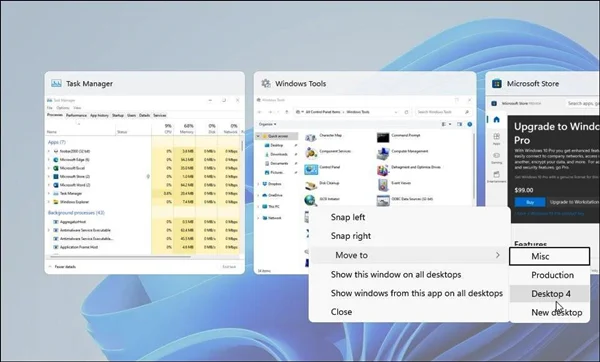Open the Organize dropdown in Windows Tools
This screenshot has width=600, height=362.
coord(267,124)
